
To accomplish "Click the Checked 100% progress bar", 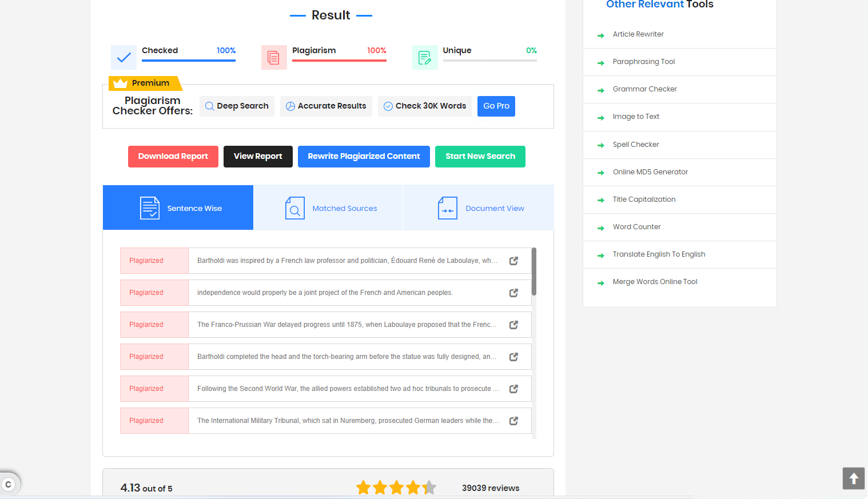I will (x=189, y=61).
